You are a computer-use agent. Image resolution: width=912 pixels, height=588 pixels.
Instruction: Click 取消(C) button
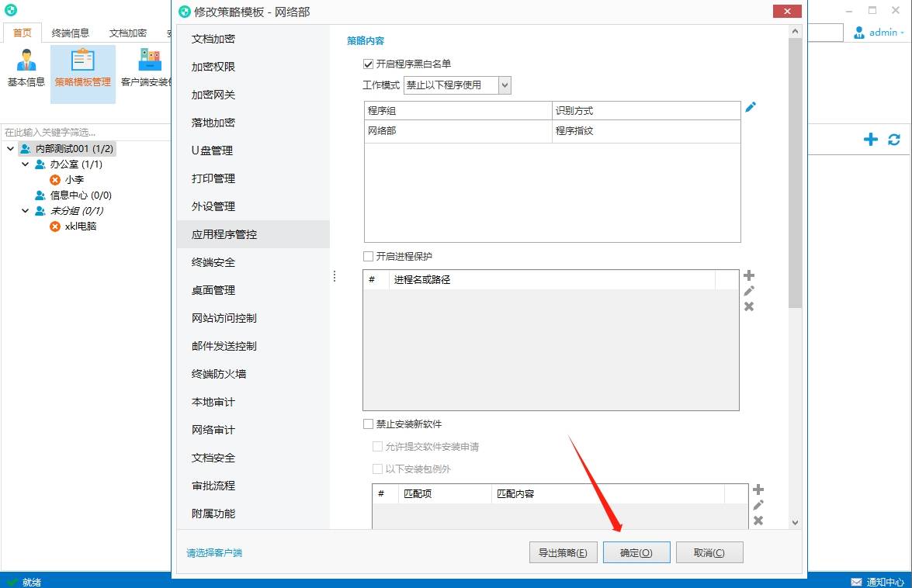[709, 552]
